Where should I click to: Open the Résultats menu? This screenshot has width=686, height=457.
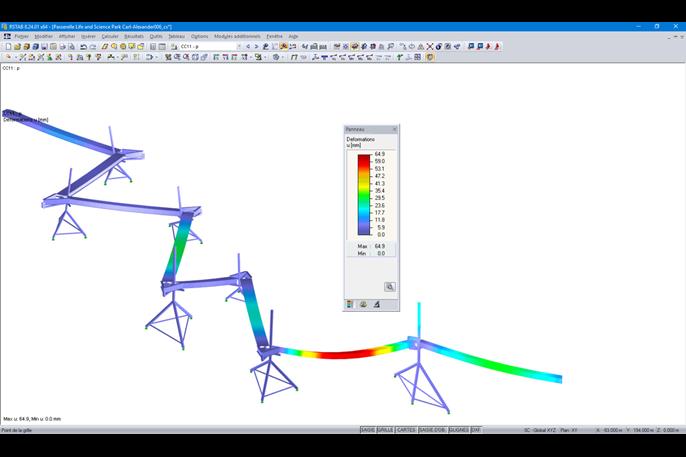pyautogui.click(x=134, y=36)
